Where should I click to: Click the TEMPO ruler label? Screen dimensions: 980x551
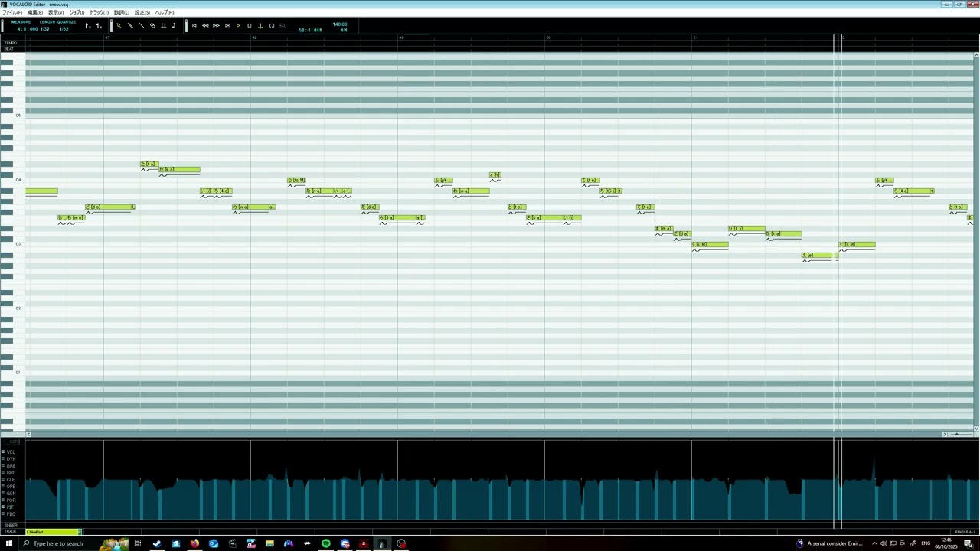[x=10, y=43]
